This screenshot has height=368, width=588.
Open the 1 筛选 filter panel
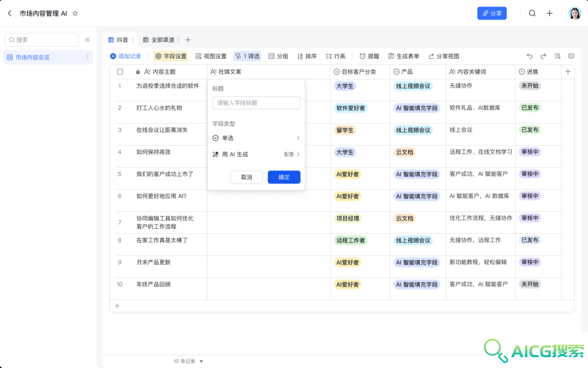pyautogui.click(x=247, y=56)
